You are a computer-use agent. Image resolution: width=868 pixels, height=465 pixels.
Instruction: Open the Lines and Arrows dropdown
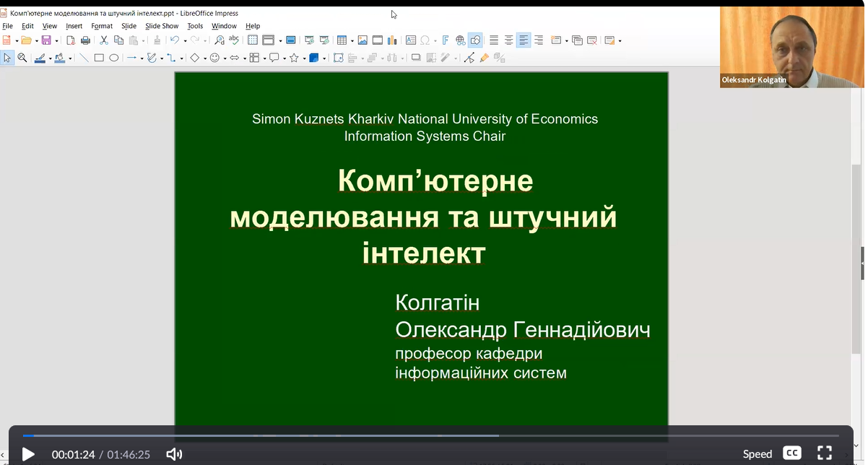click(142, 58)
